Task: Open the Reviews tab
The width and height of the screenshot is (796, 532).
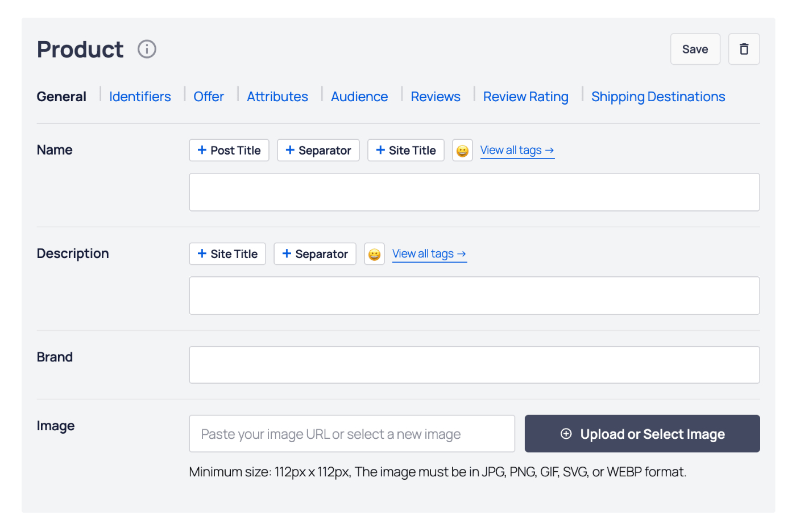Action: 435,96
